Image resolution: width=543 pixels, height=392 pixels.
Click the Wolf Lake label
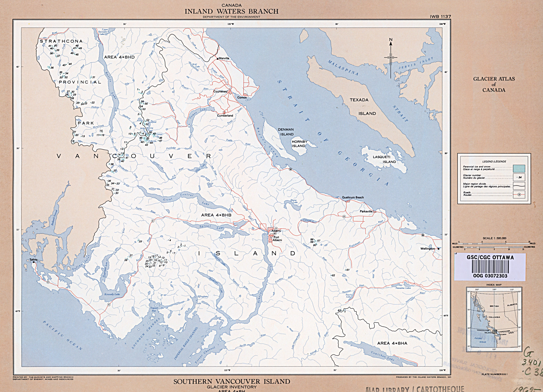tap(196, 65)
